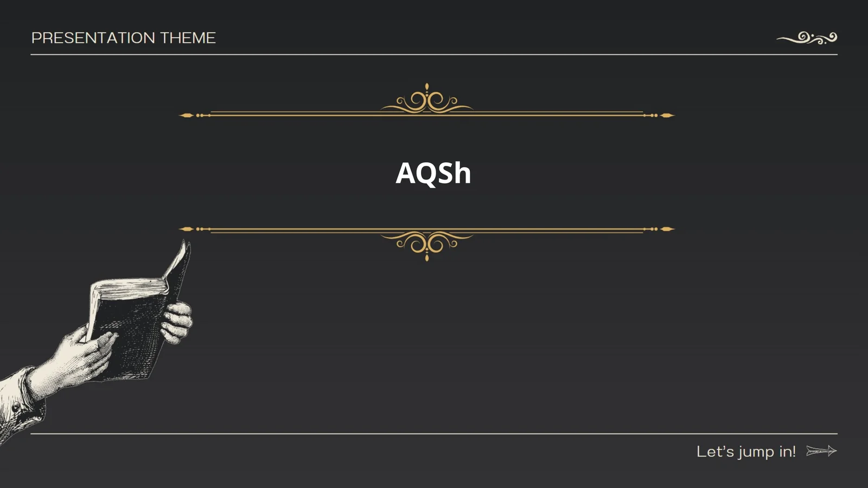Click the thin white line under the header
The width and height of the screenshot is (868, 488).
[x=434, y=54]
